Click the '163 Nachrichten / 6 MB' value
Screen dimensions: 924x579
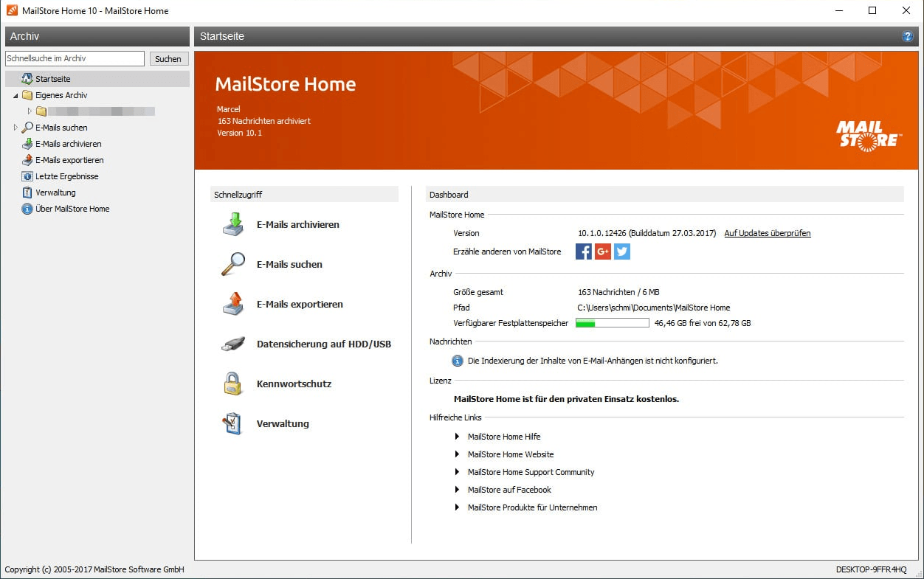tap(618, 292)
